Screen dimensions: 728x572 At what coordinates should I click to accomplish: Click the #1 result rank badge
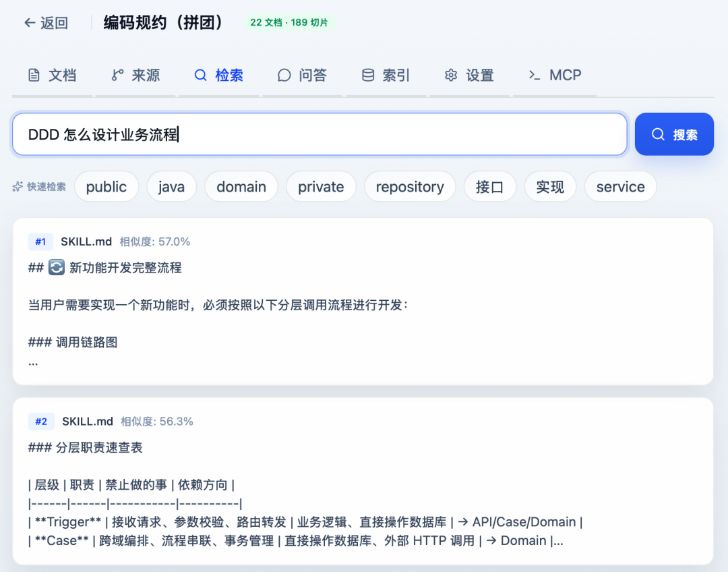tap(40, 241)
